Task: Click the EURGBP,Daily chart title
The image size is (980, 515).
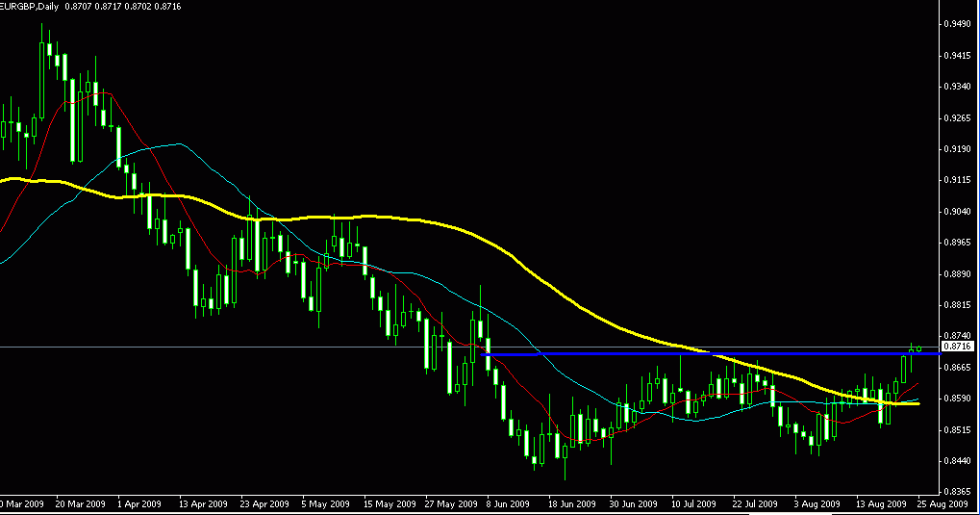Action: (x=30, y=7)
